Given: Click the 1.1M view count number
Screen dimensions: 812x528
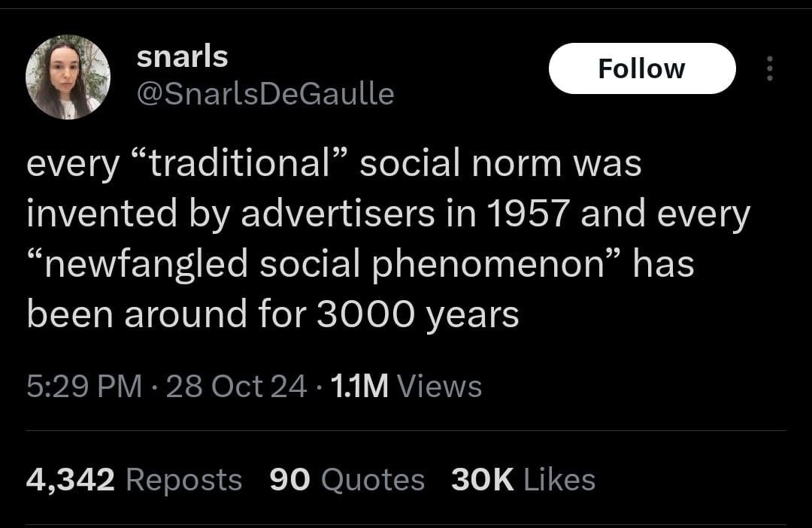Looking at the screenshot, I should [359, 387].
